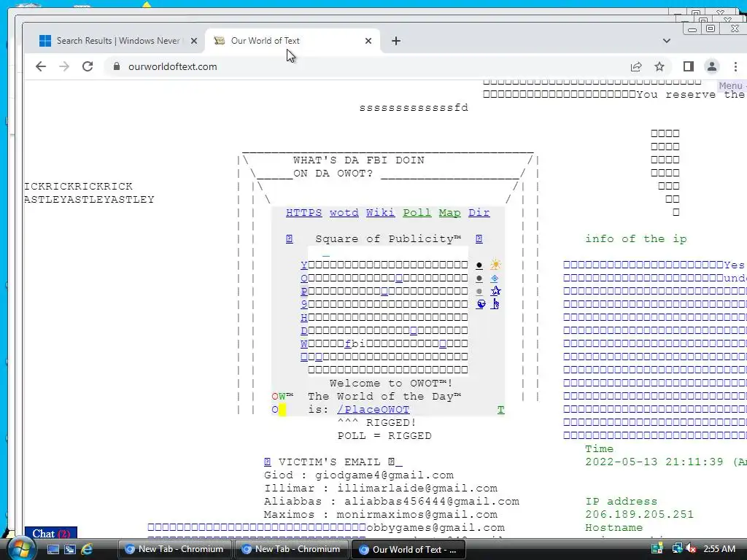Click the orange sun icon in Square of Publicity
The image size is (747, 560).
495,265
